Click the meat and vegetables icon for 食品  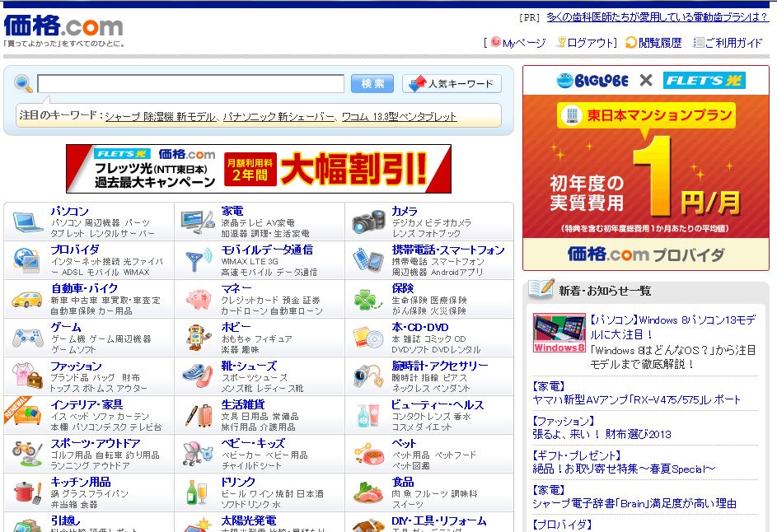[x=368, y=492]
